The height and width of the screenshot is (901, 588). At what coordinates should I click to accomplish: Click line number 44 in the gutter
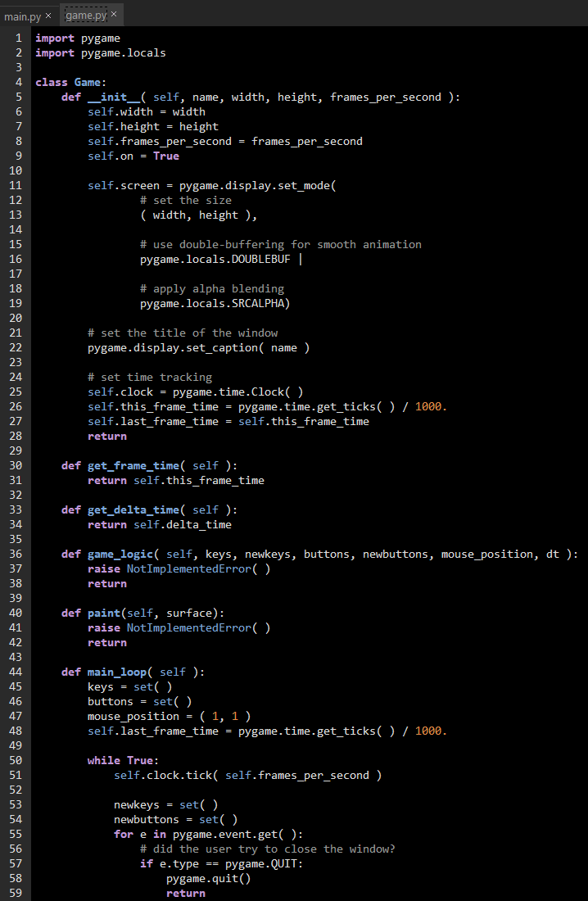[16, 672]
